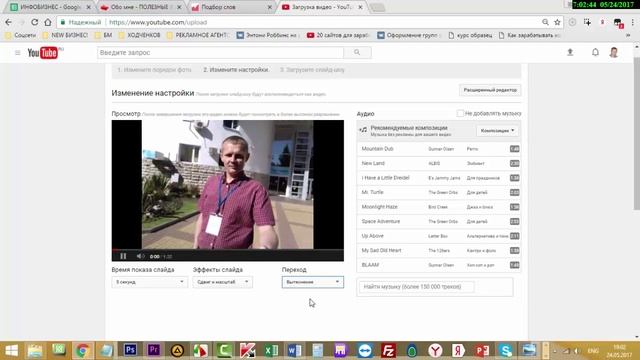Open the 'ХОДЧЕНКОВ' bookmarks folder

click(140, 36)
